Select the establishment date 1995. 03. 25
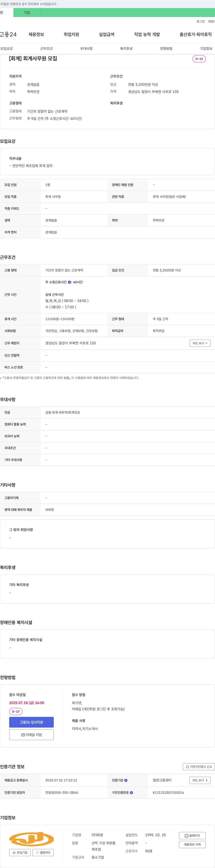The width and height of the screenshot is (215, 868). pos(155,835)
